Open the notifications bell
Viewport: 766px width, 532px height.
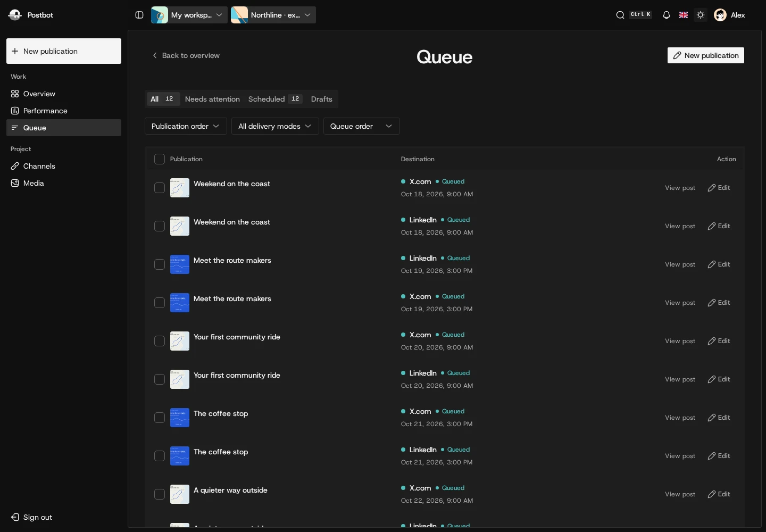[667, 15]
